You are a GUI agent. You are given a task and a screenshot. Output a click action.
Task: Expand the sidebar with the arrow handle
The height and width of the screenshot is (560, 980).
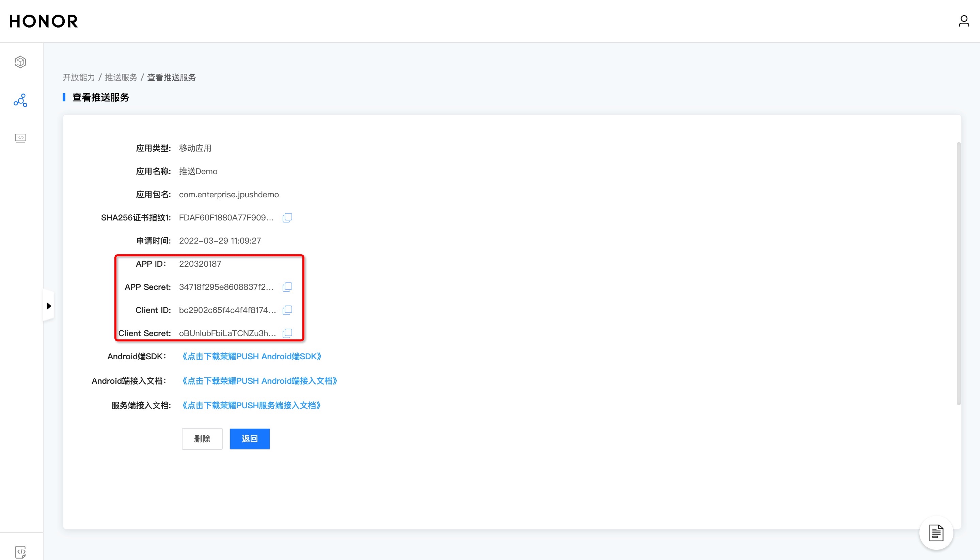tap(48, 306)
